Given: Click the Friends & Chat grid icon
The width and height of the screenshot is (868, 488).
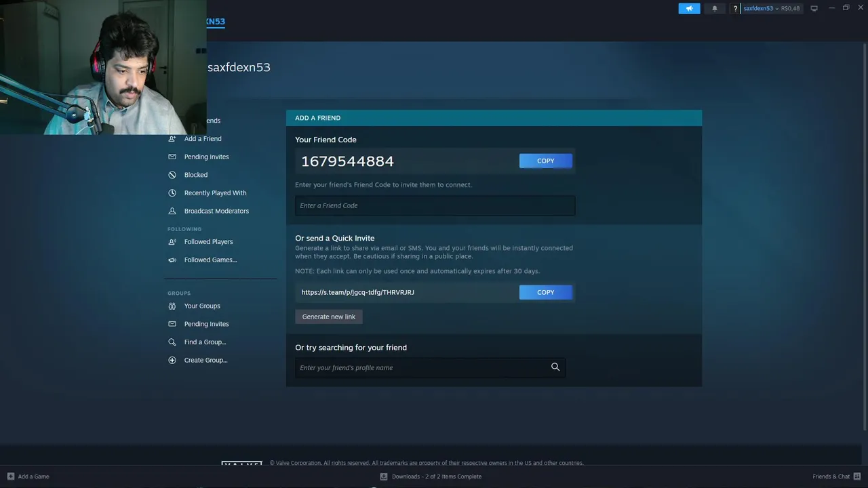Looking at the screenshot, I should (x=857, y=476).
